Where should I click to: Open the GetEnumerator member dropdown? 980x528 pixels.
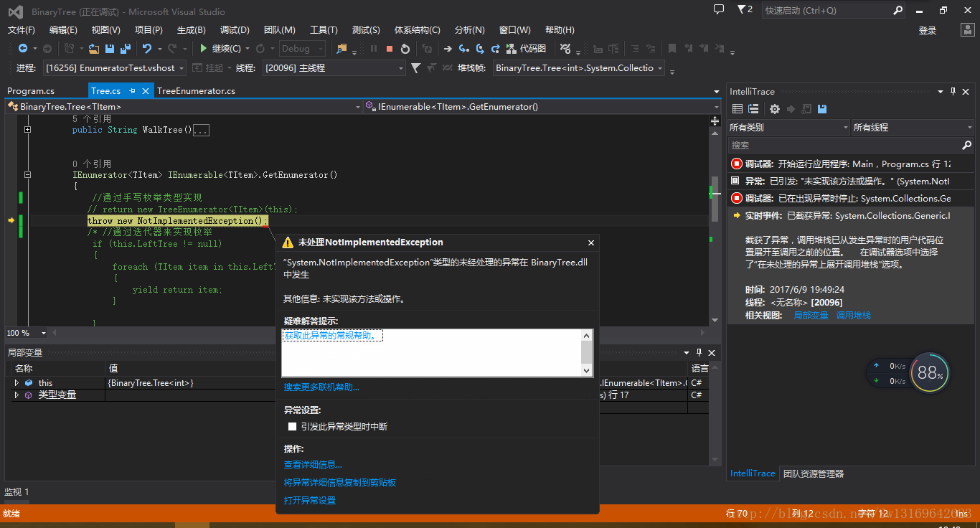(x=542, y=106)
